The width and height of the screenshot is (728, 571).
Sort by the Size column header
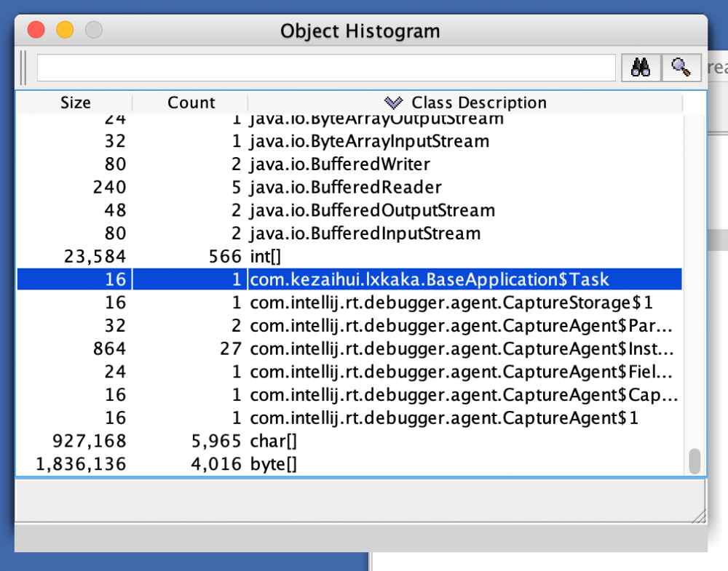pyautogui.click(x=75, y=103)
